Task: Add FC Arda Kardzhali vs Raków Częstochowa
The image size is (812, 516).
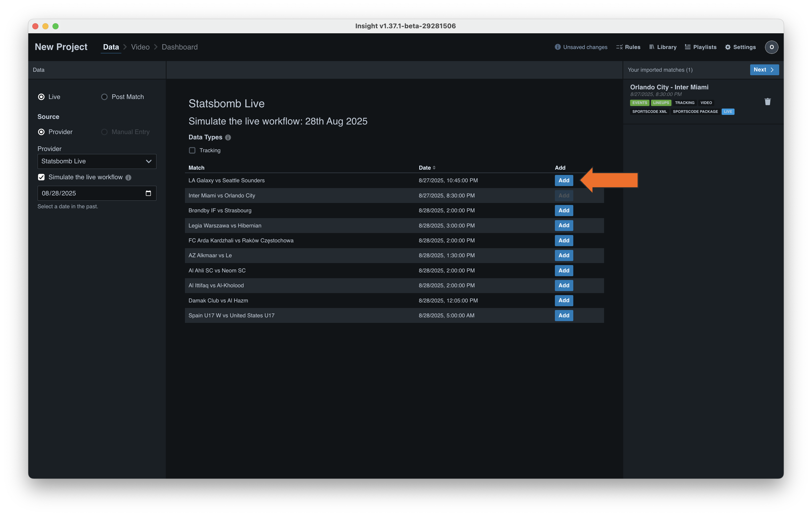Action: coord(564,241)
